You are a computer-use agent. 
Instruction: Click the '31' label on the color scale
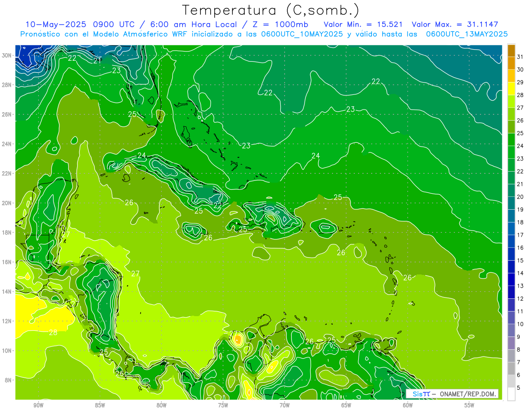(x=520, y=57)
